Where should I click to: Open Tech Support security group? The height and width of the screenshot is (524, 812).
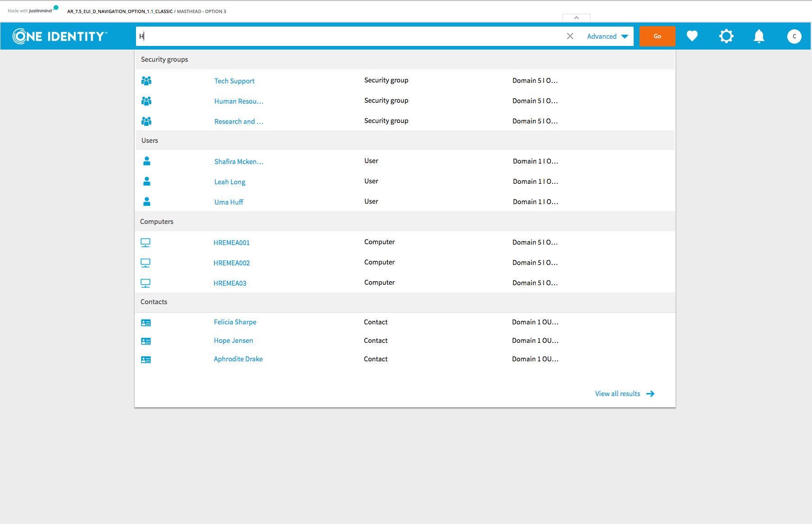point(234,81)
